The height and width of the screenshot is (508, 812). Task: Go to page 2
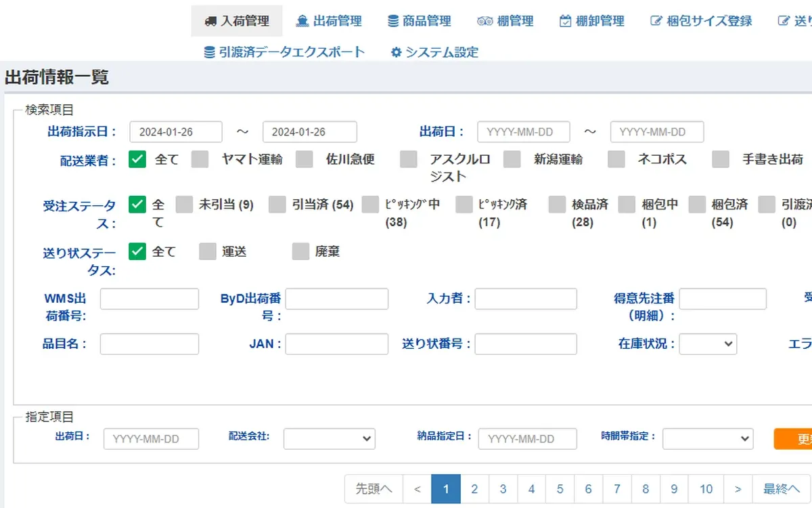474,489
